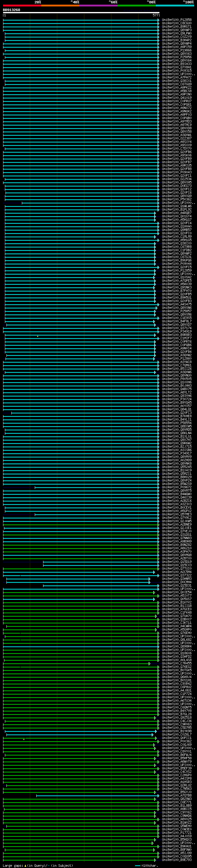The height and width of the screenshot is (868, 197).
Task: Click the query end position 577
Action: click(155, 15)
